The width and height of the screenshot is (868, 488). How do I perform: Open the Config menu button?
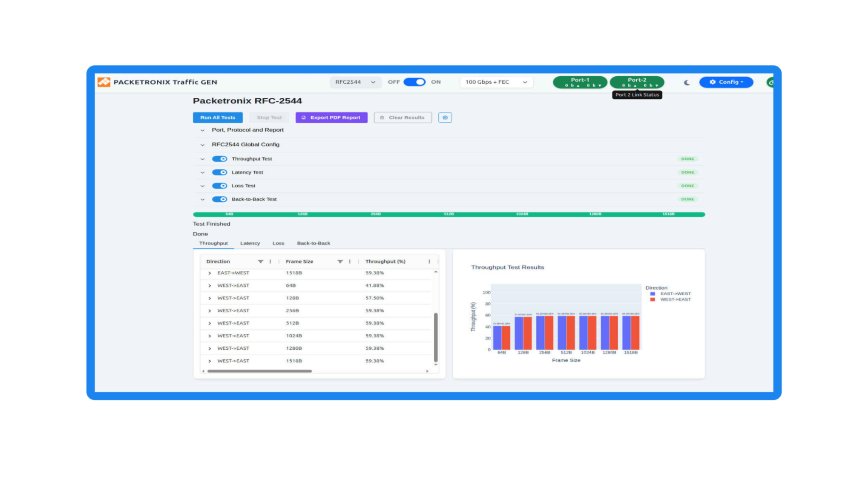coord(726,82)
